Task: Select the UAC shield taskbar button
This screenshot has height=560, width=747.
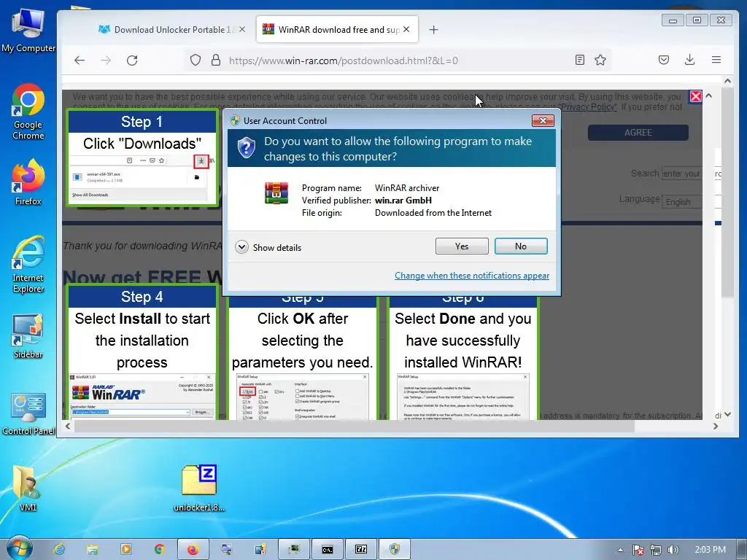Action: [x=395, y=549]
